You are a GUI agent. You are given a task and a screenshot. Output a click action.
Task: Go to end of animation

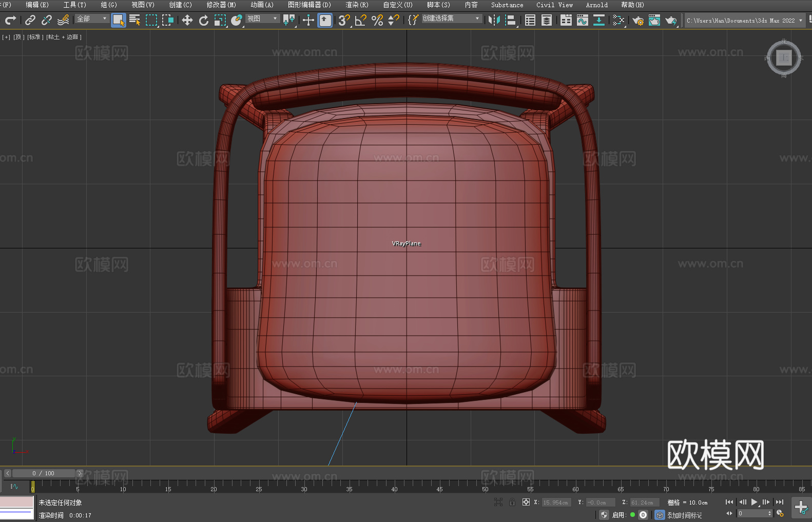tap(780, 502)
